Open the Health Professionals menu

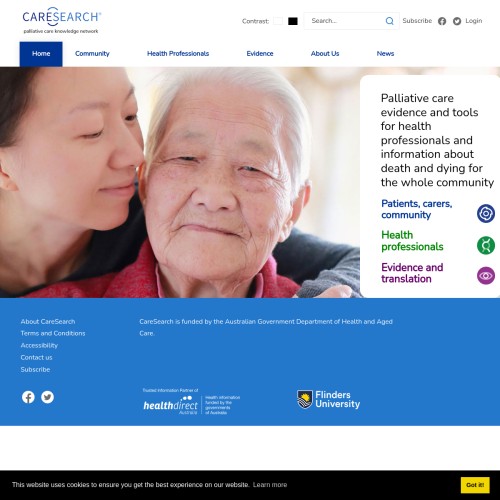[178, 54]
